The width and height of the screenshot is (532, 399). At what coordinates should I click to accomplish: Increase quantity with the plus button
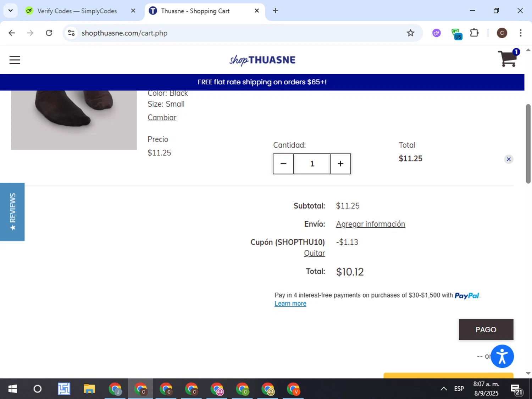click(x=340, y=164)
